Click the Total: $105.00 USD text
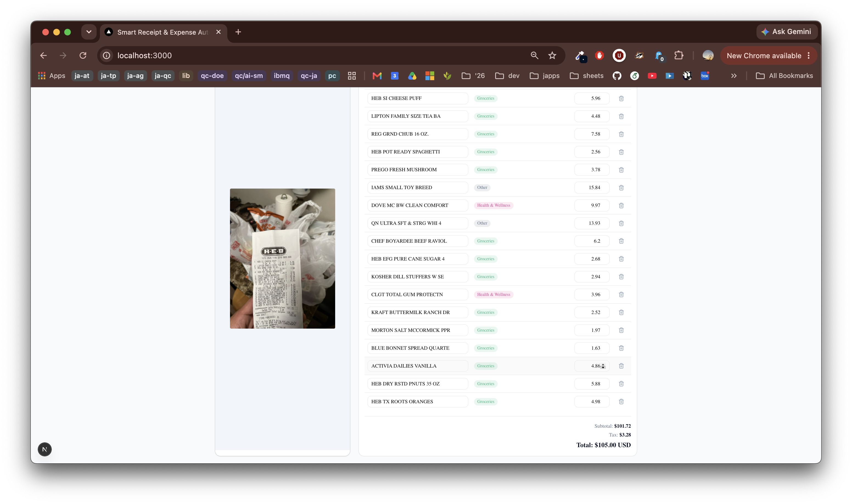The width and height of the screenshot is (852, 504). pyautogui.click(x=603, y=445)
